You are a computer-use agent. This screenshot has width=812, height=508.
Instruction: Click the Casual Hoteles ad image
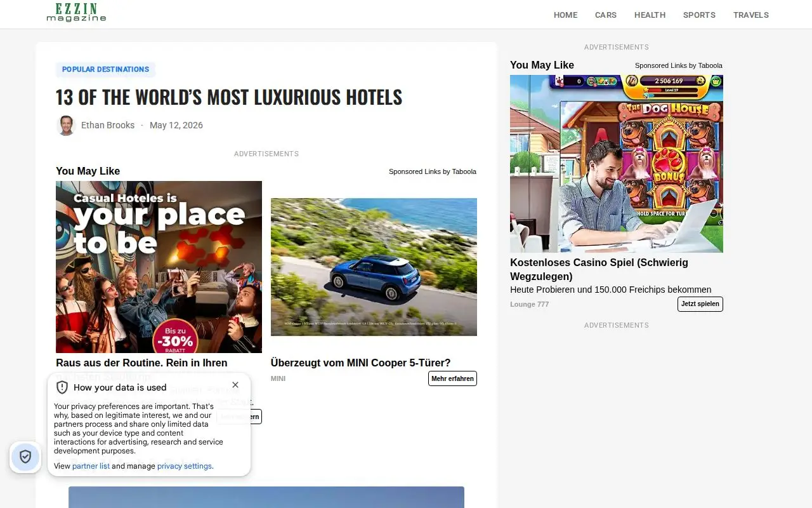tap(159, 267)
